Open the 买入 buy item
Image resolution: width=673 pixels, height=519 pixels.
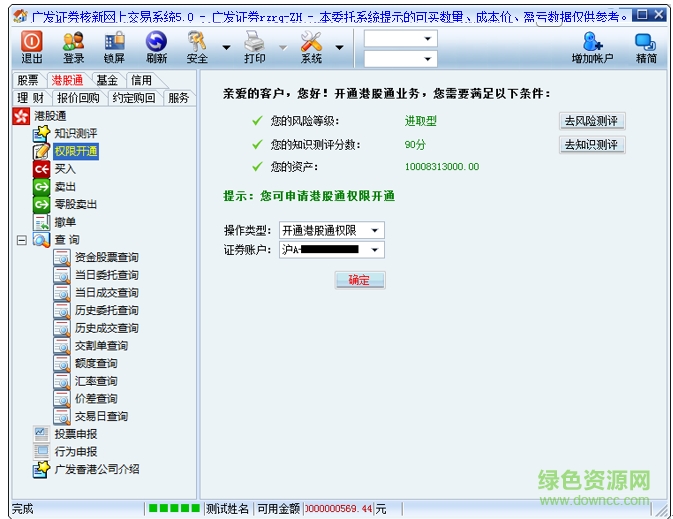pos(65,169)
